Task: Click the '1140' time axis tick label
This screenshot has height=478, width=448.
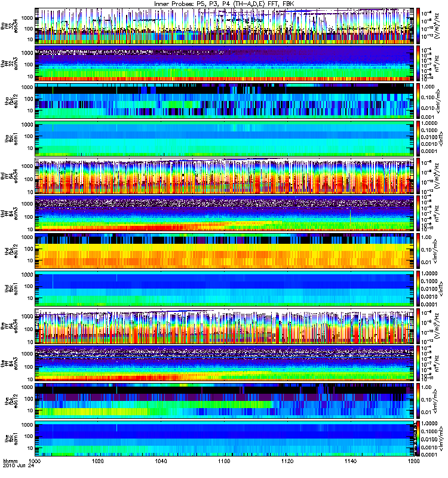Action: pyautogui.click(x=351, y=461)
